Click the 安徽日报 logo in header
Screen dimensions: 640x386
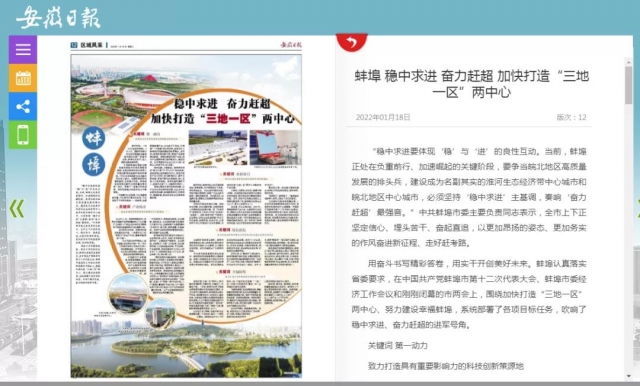pyautogui.click(x=58, y=18)
